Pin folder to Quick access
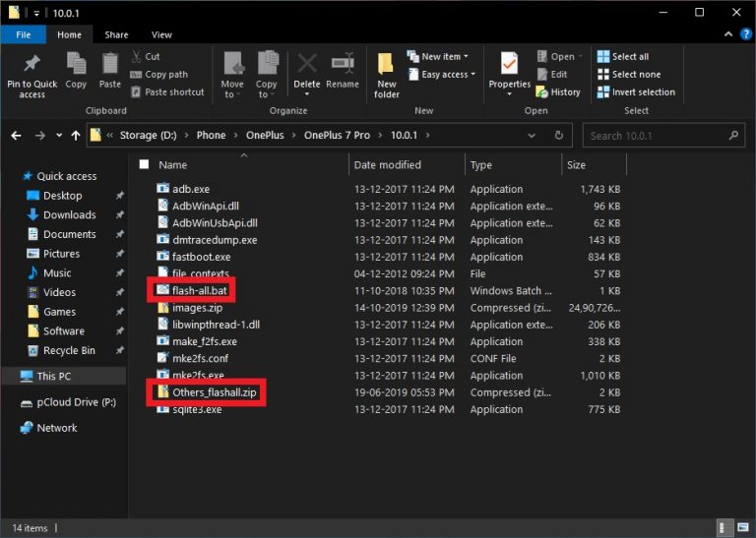The image size is (756, 538). coord(31,76)
